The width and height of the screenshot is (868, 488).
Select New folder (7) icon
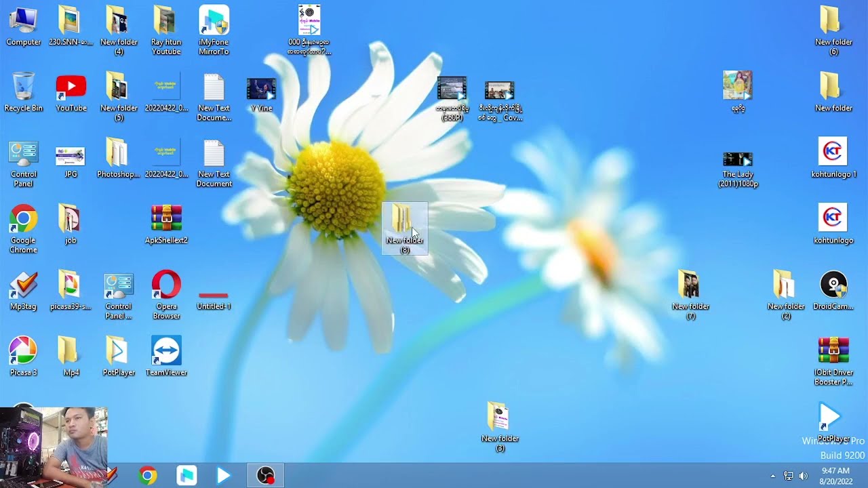point(690,295)
